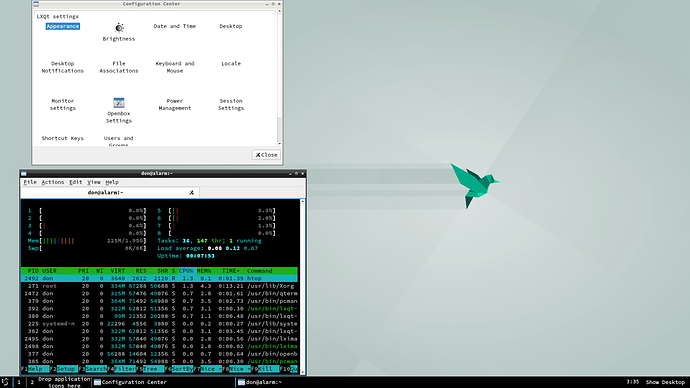Open File Associations settings
This screenshot has height=388, width=690.
[x=119, y=67]
